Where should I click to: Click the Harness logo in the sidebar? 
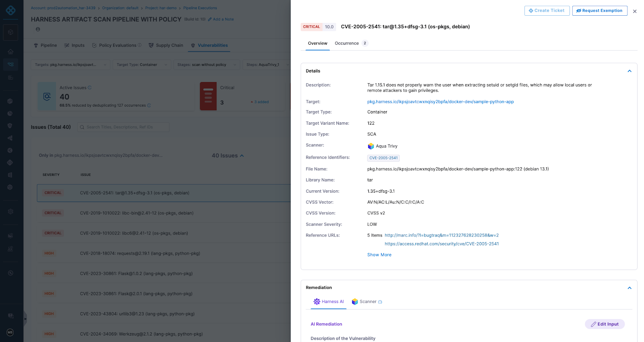11,10
